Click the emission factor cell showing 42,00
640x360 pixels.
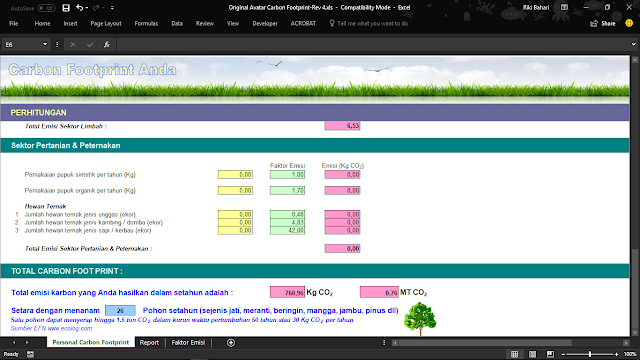[287, 231]
